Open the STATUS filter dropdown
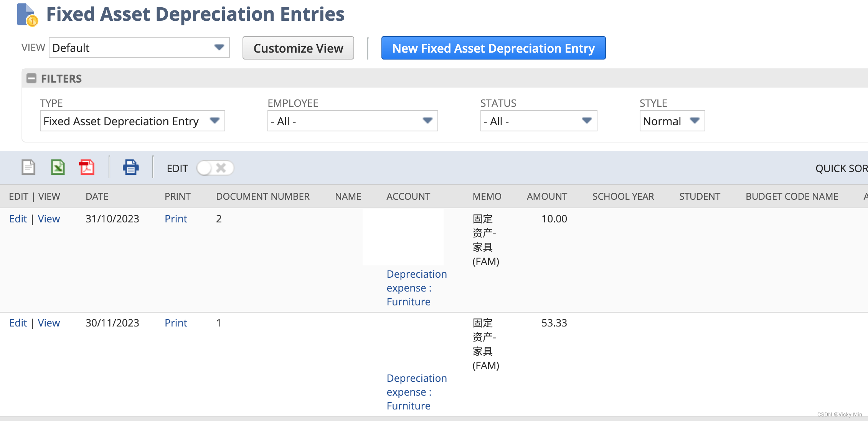Screen dimensions: 868x421 (538, 121)
